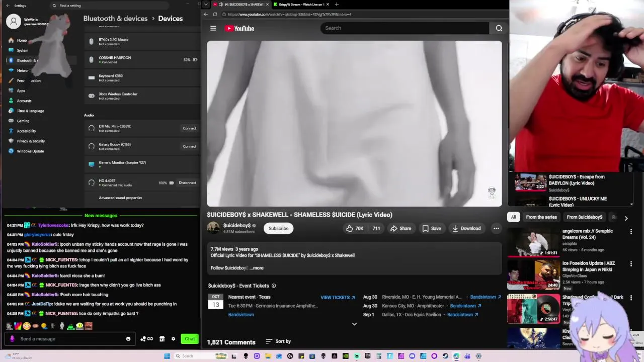Play Ice Poseidon Update thumbnail

pyautogui.click(x=534, y=275)
